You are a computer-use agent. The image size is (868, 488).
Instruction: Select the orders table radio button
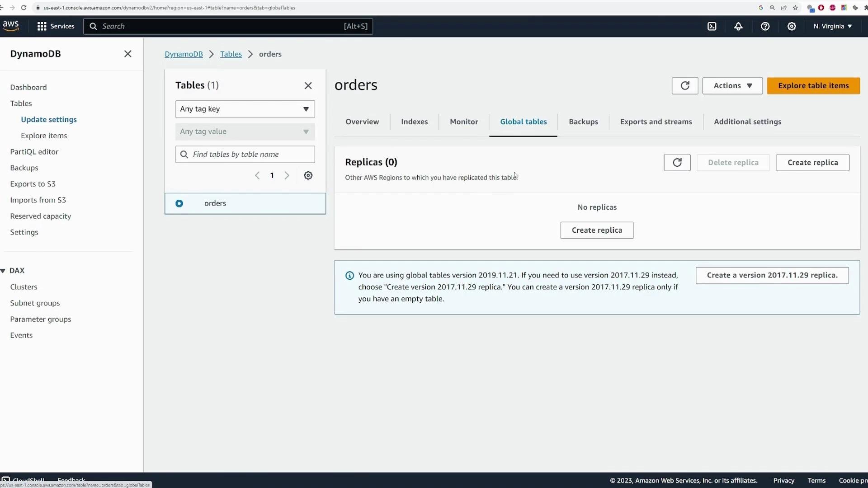(x=179, y=203)
